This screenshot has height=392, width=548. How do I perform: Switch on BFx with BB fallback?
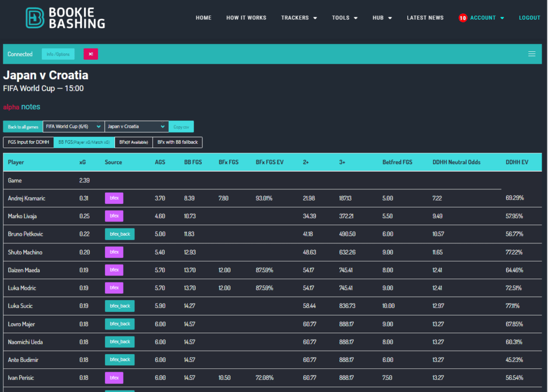[x=177, y=142]
